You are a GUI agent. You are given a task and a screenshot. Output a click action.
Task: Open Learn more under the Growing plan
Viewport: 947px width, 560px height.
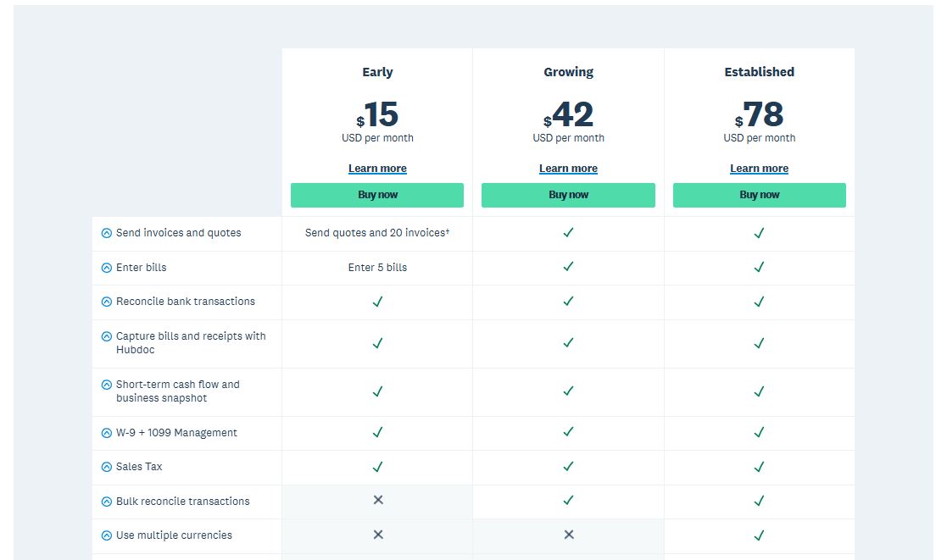[x=568, y=168]
